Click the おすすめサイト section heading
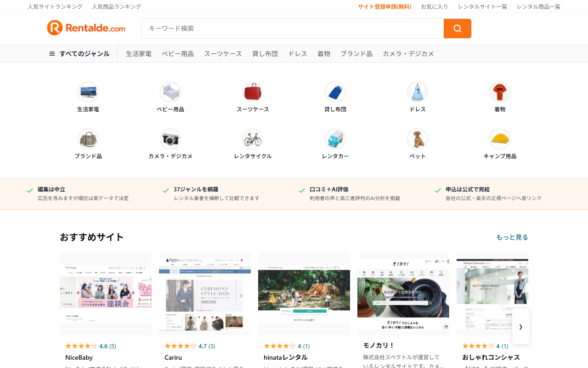This screenshot has height=368, width=588. 92,237
